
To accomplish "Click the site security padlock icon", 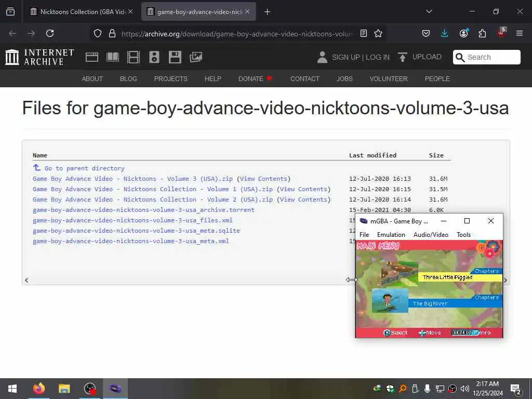I will (112, 33).
